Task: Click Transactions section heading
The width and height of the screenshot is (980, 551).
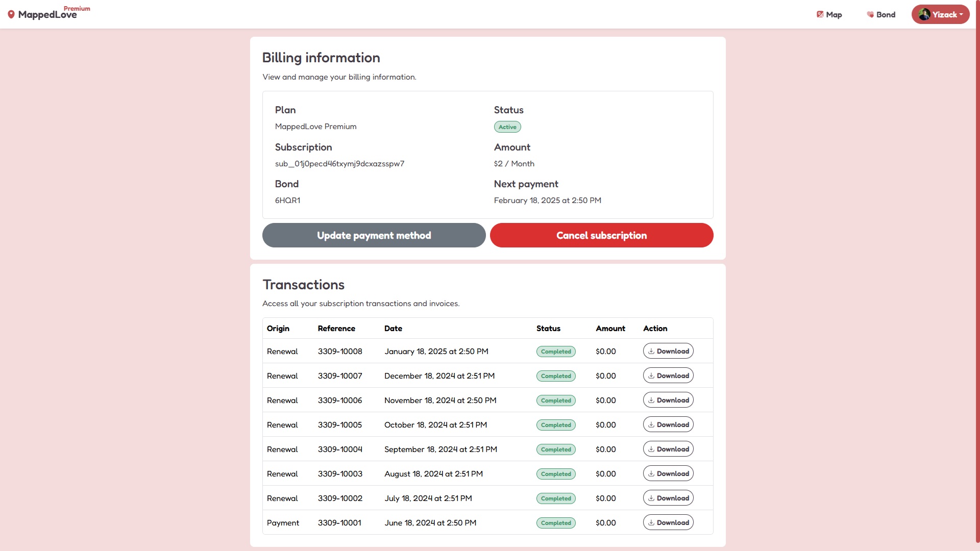Action: 303,285
